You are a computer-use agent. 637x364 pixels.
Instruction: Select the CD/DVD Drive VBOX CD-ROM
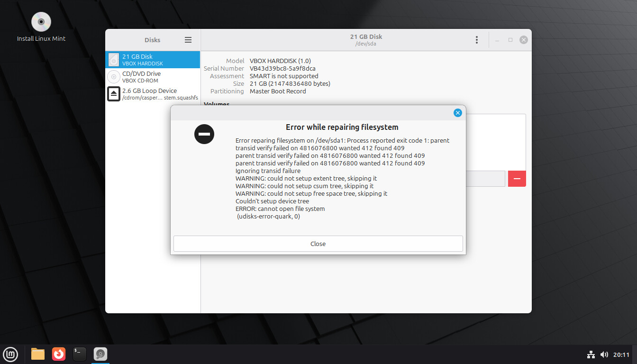(153, 77)
